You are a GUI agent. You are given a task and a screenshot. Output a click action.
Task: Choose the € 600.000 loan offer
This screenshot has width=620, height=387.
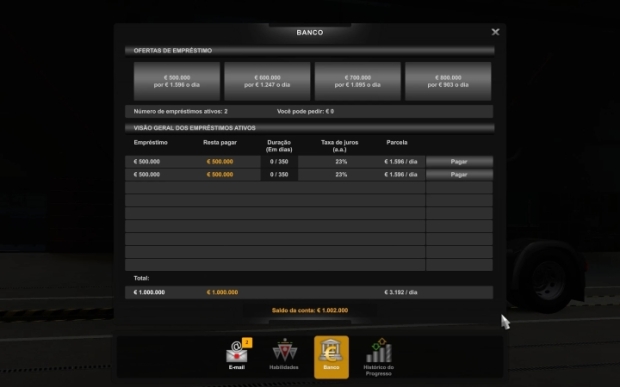point(267,81)
